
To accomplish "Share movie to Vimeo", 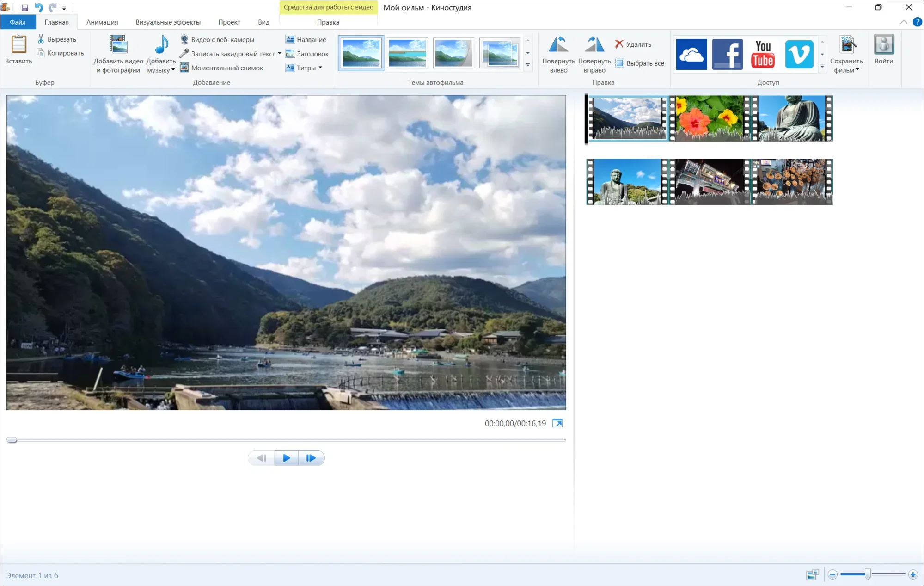I will click(x=799, y=54).
